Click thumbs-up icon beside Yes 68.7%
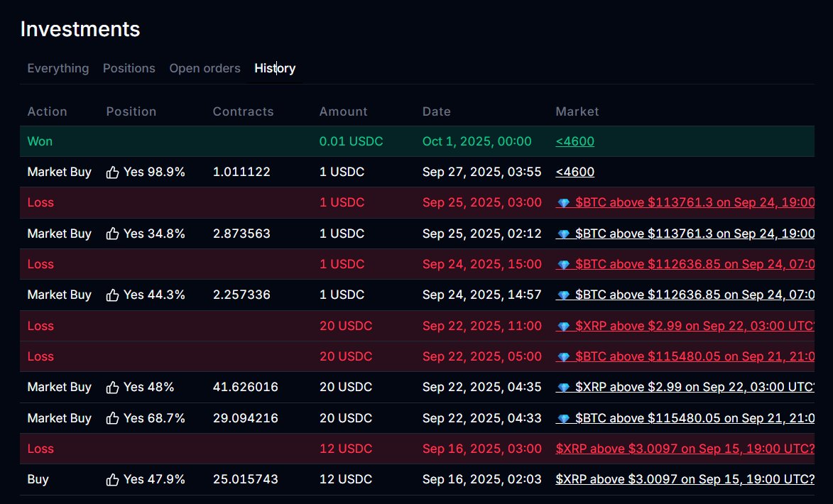Screen dimensions: 833x504 pos(112,419)
